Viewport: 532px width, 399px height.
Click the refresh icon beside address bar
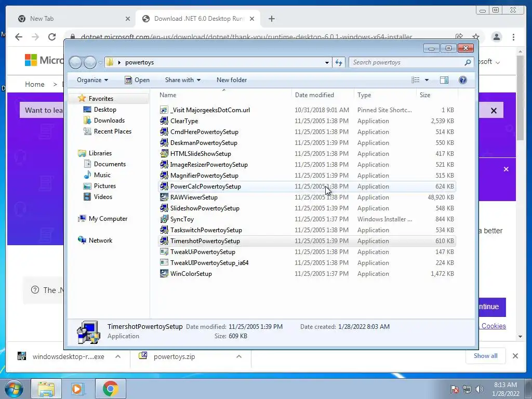click(x=339, y=62)
